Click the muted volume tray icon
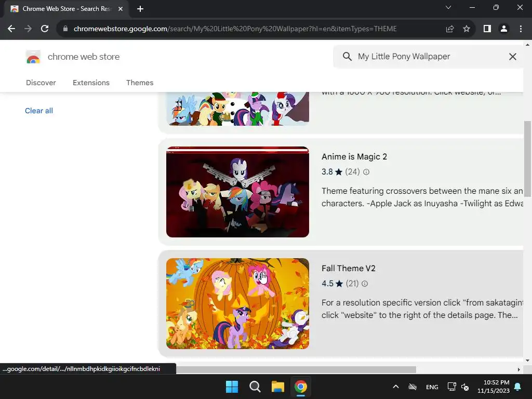 465,387
